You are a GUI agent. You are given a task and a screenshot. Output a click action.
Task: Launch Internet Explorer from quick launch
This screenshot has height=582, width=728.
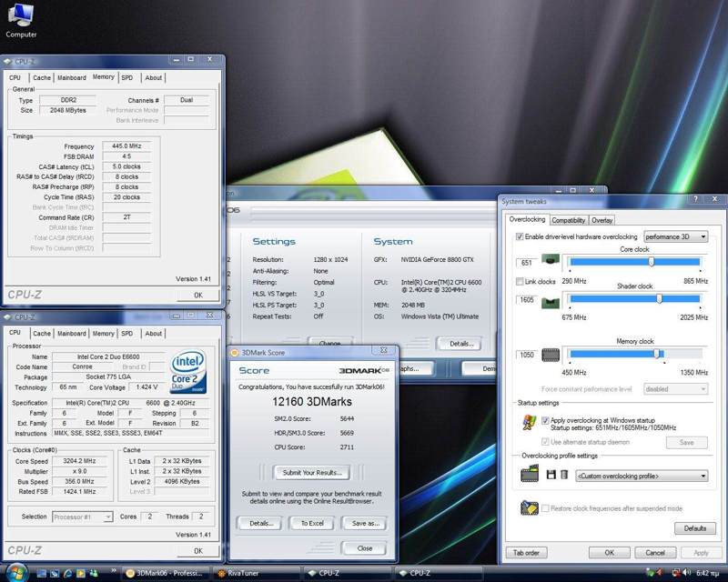(x=67, y=573)
